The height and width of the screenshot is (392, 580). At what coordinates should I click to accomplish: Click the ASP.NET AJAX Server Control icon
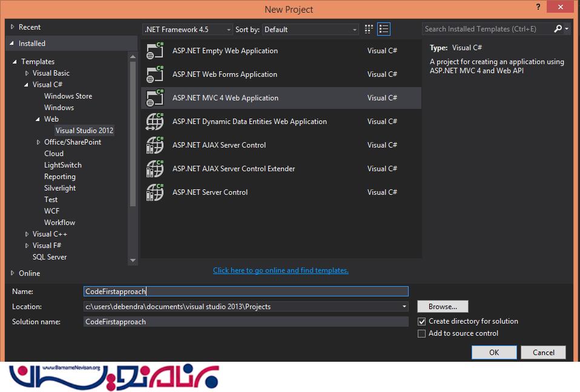(155, 145)
